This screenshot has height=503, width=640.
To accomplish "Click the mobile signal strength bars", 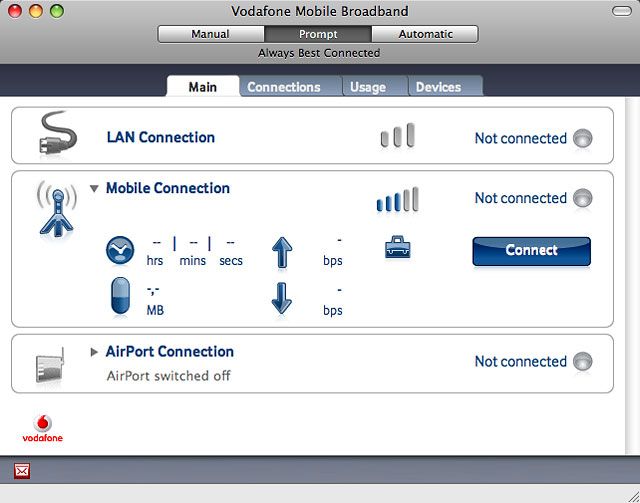I will tap(397, 200).
